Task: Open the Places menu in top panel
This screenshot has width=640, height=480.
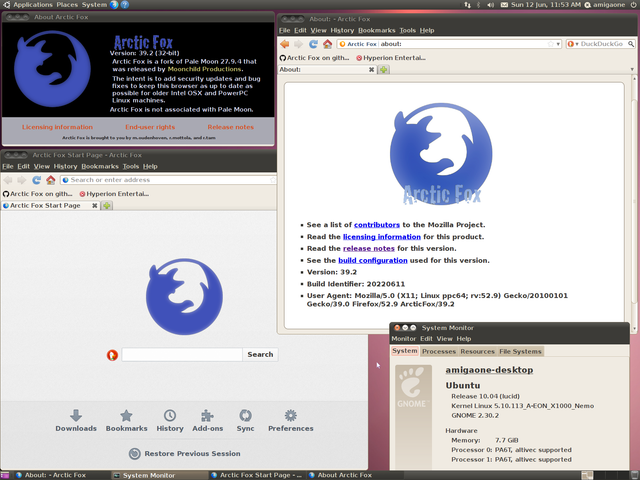Action: [x=67, y=5]
